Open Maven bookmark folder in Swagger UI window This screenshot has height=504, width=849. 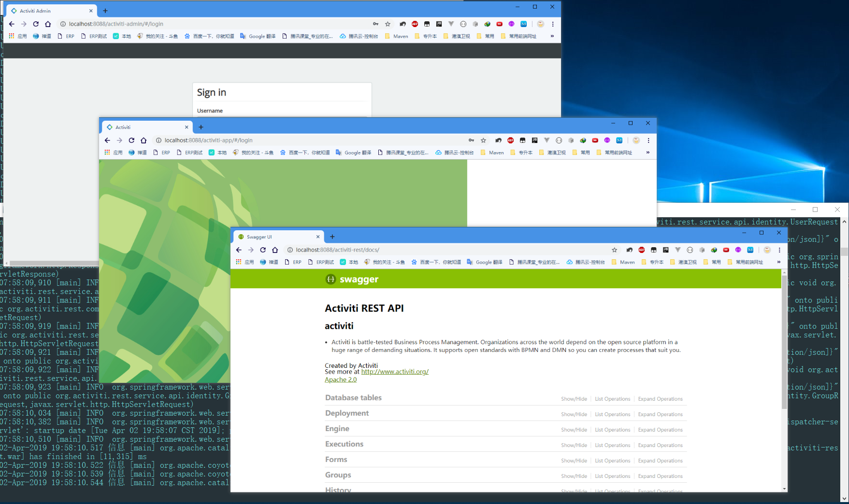(623, 262)
